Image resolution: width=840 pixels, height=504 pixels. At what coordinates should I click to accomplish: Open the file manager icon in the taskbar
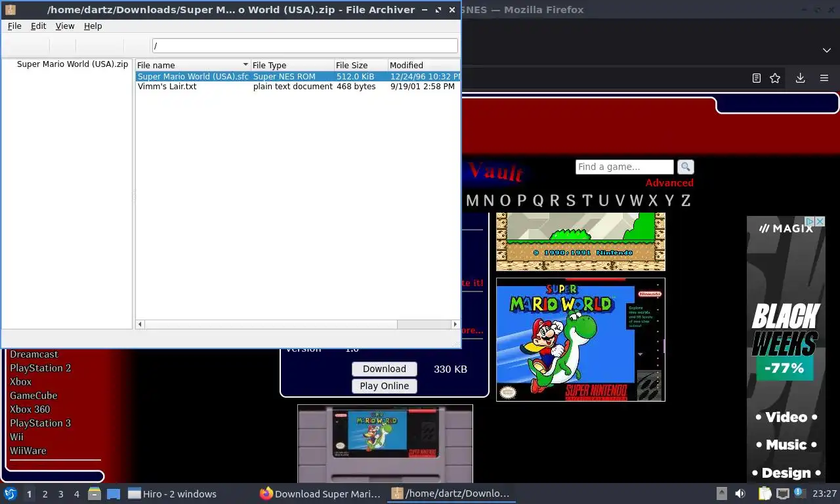94,493
